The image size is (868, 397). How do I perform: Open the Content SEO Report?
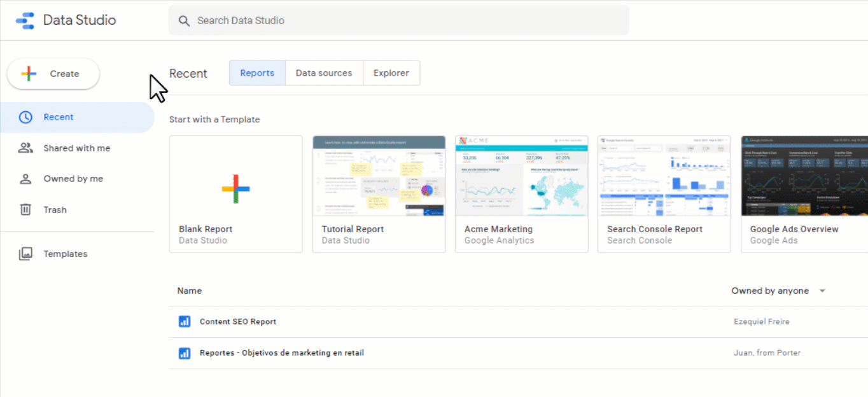pyautogui.click(x=238, y=322)
